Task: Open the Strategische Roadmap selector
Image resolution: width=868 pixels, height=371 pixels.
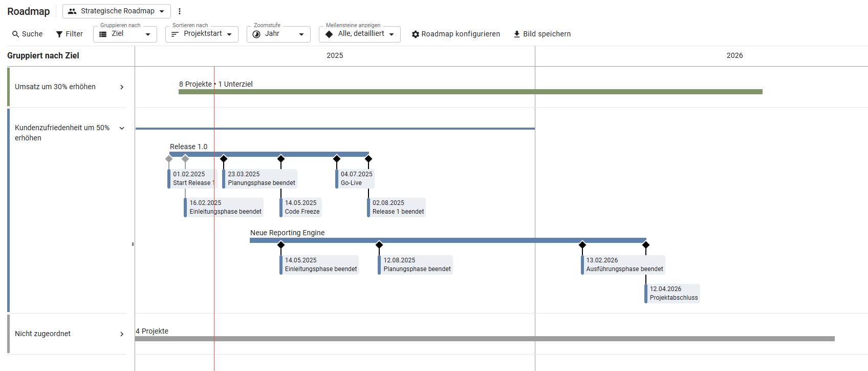Action: tap(117, 11)
